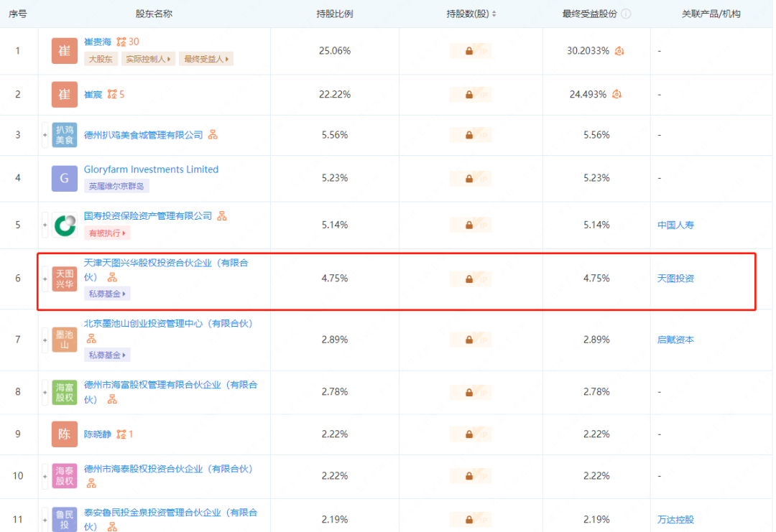The image size is (776, 532).
Task: Open the Gloryfarm Investments Limited shareholder link
Action: pos(151,169)
